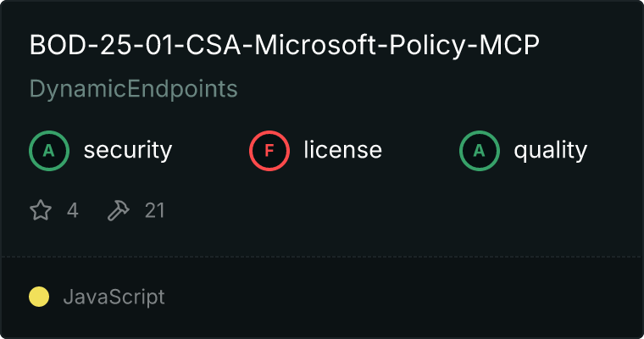
Task: Click the hammer tools icon
Action: 118,210
